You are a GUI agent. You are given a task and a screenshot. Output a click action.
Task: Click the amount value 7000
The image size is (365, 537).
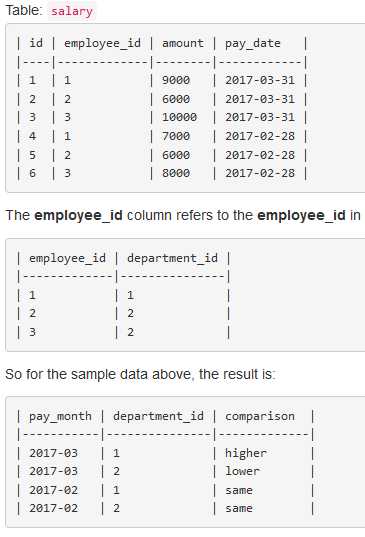coord(176,136)
